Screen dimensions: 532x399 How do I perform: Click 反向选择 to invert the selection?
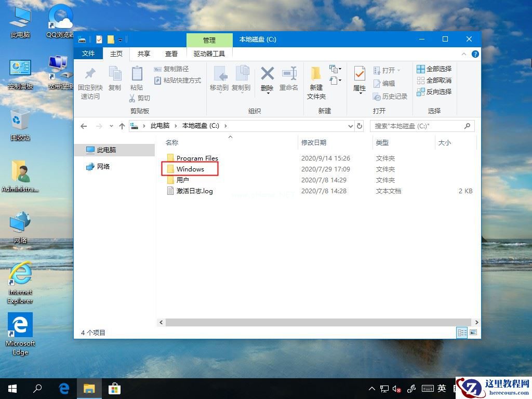point(436,91)
